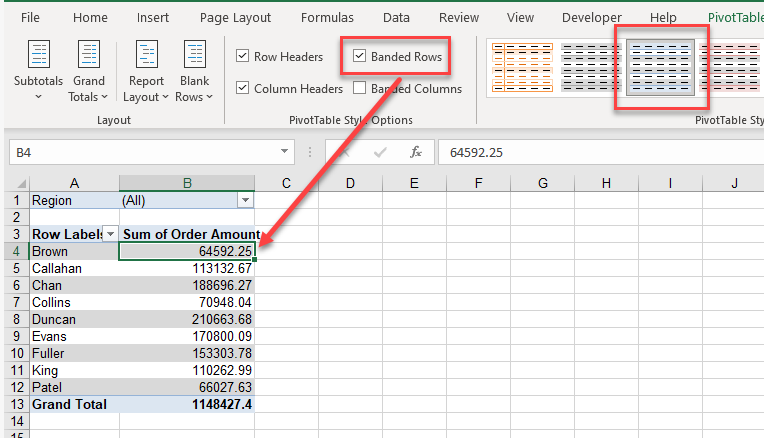Open the Subtotals layout menu

[39, 72]
